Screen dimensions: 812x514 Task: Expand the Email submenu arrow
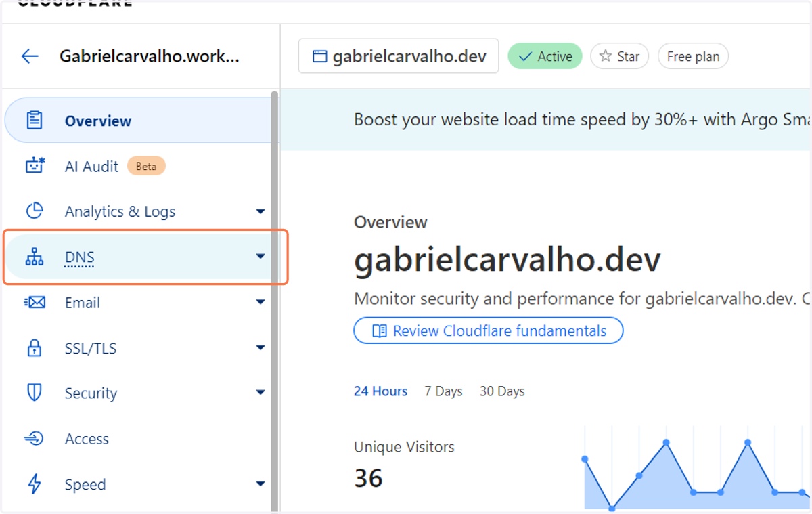261,302
